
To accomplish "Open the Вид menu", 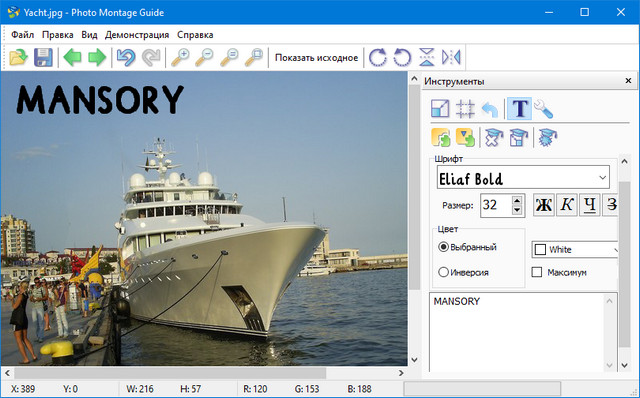I will click(89, 35).
